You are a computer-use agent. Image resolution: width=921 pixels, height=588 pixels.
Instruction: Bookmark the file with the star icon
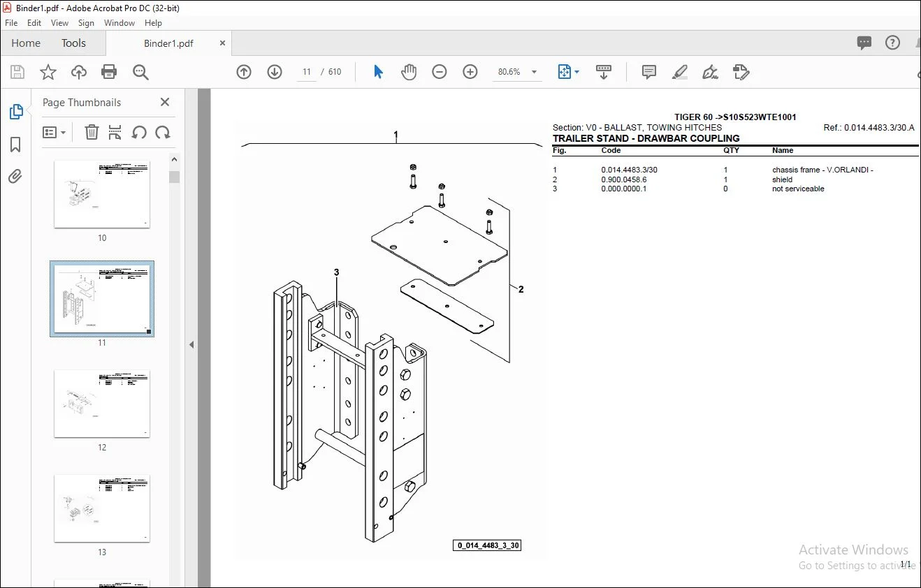[x=48, y=72]
